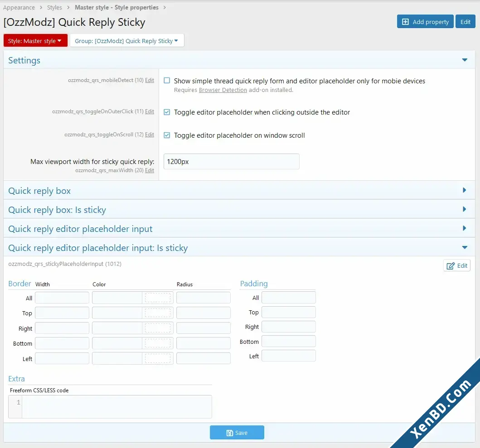This screenshot has height=448, width=480.
Task: Collapse Quick reply editor placeholder input: Is sticky arrow
Action: pos(465,247)
